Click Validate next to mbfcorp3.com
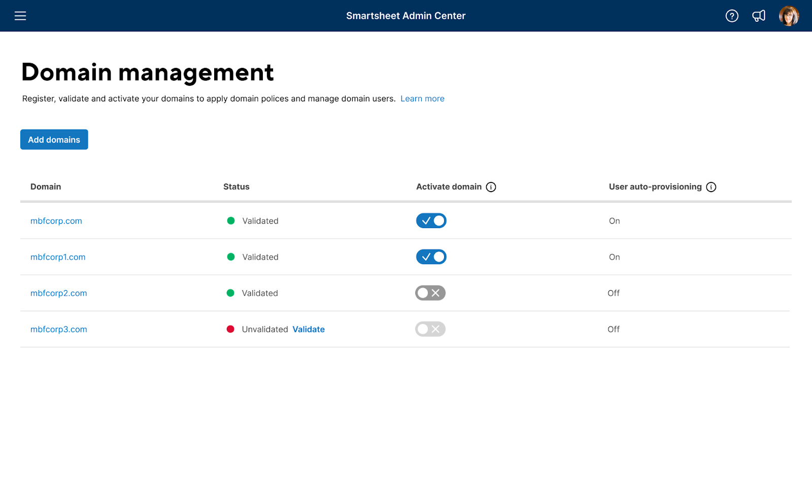This screenshot has width=812, height=504. (x=309, y=329)
